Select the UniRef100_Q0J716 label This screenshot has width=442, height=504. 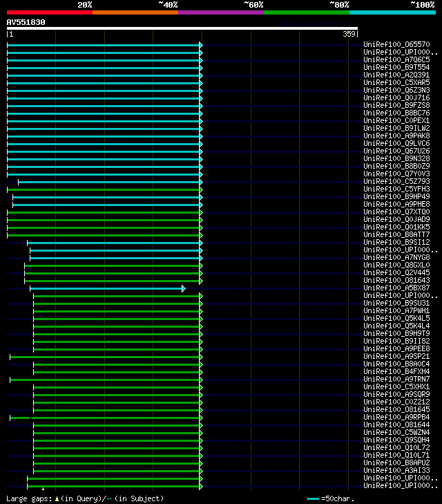[396, 97]
